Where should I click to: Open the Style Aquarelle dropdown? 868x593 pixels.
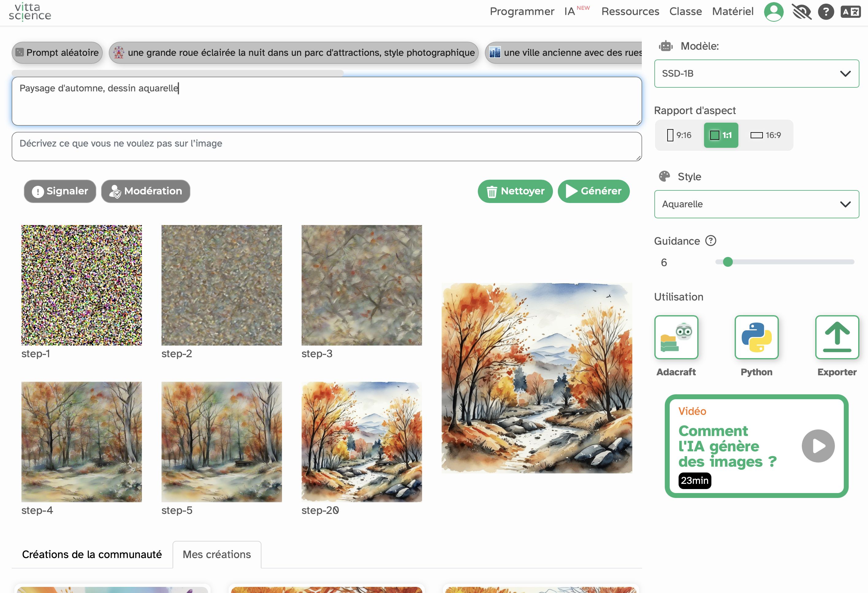756,204
